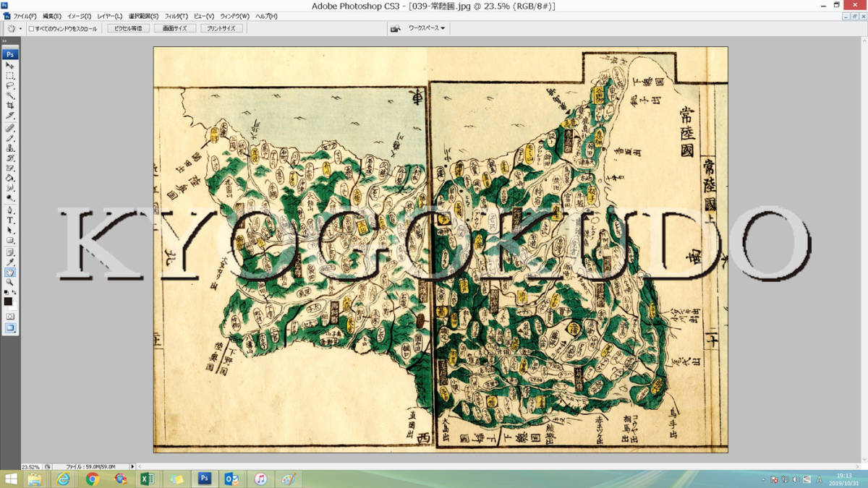Image resolution: width=868 pixels, height=488 pixels.
Task: Enable すべてのウィンドウをスクロール checkbox
Action: 31,28
